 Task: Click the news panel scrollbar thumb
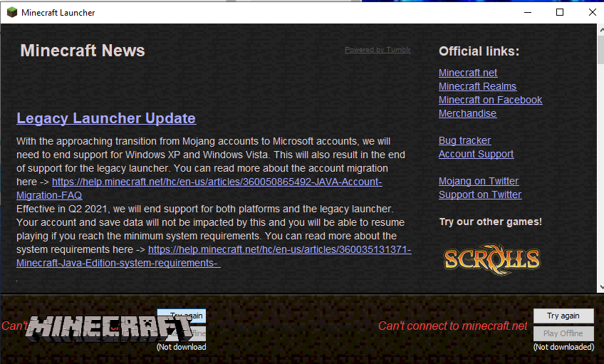601,49
